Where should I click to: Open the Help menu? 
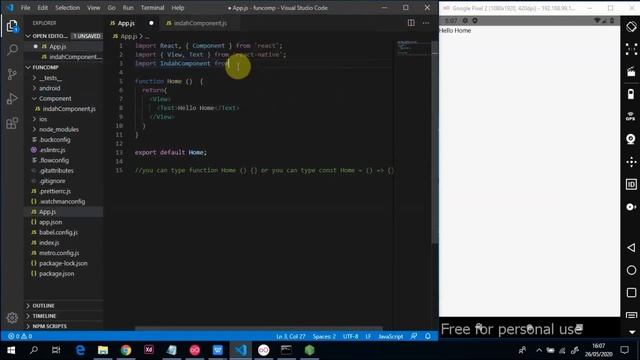[178, 8]
